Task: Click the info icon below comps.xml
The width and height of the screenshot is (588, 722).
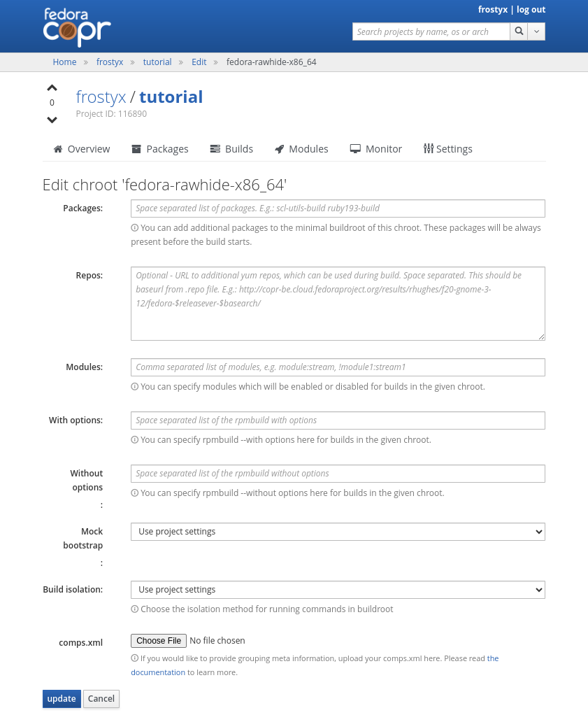Action: click(134, 658)
